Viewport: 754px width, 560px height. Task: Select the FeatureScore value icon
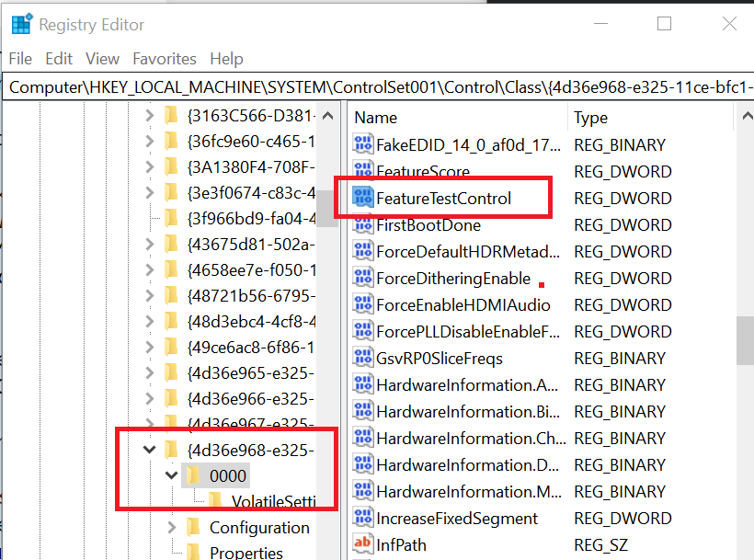click(362, 169)
